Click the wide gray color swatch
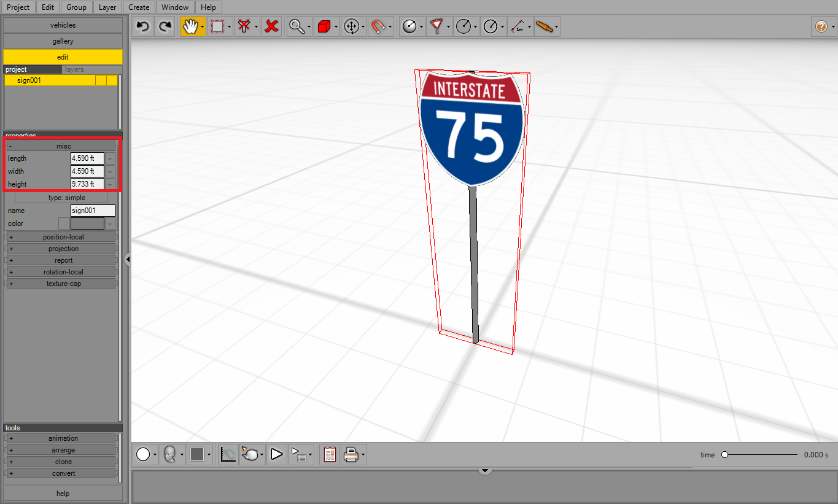 click(88, 223)
